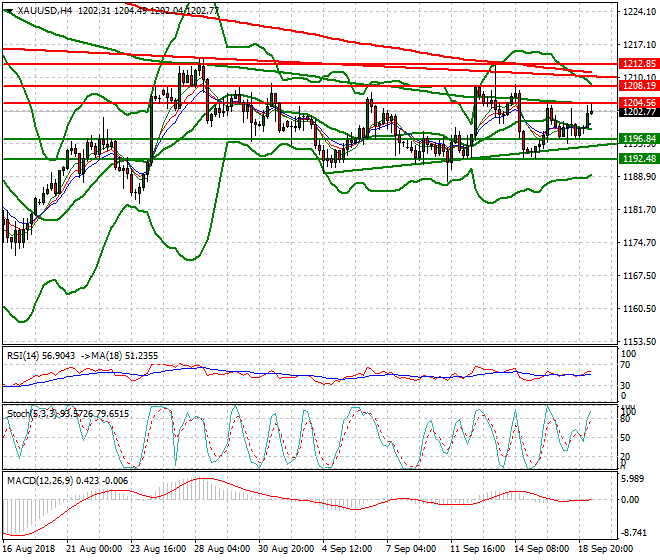Click the green 1196.84 support label
Image resolution: width=660 pixels, height=560 pixels.
point(639,139)
